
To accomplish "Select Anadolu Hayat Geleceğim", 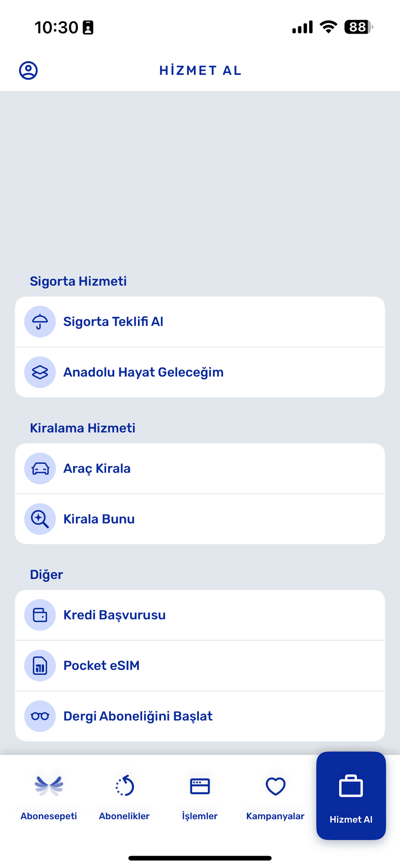I will click(143, 372).
